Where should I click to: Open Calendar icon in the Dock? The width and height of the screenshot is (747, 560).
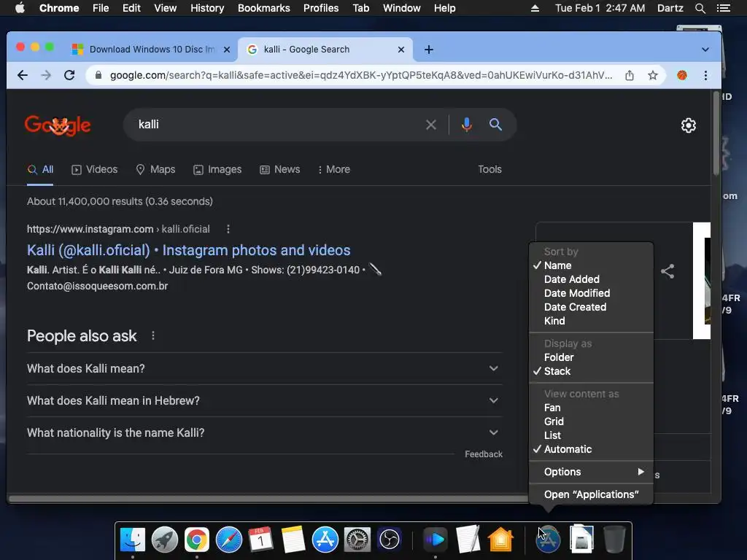point(260,540)
